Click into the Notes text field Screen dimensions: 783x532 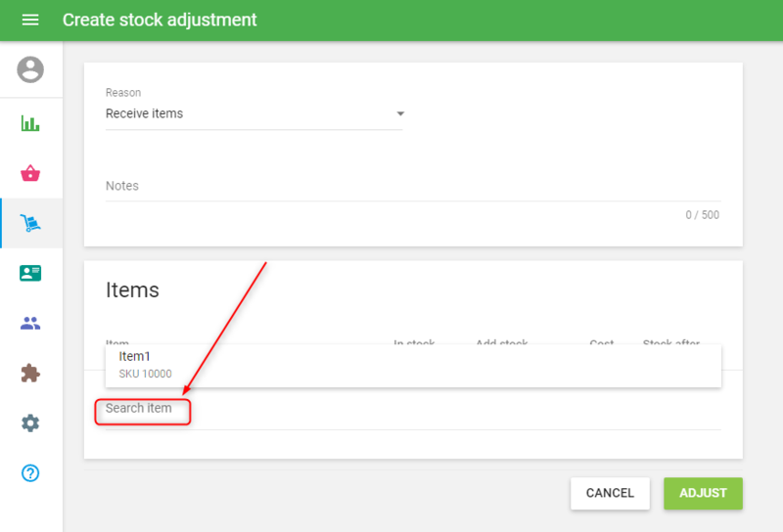tap(411, 186)
